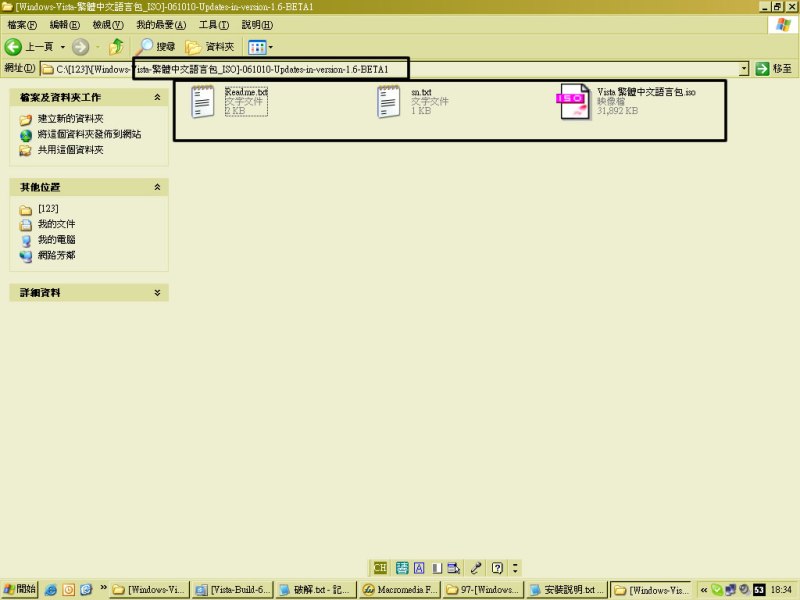Click the orange clock quick launch icon

[x=68, y=590]
